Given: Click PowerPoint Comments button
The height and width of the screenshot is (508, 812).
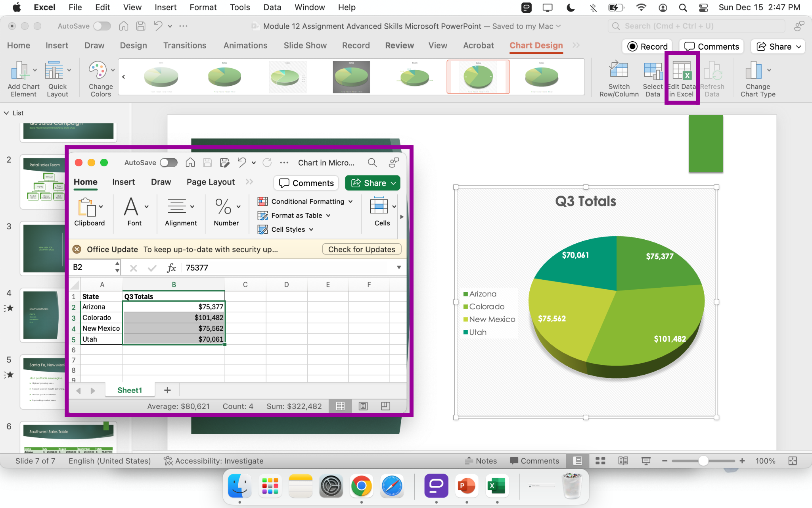Looking at the screenshot, I should tap(711, 46).
